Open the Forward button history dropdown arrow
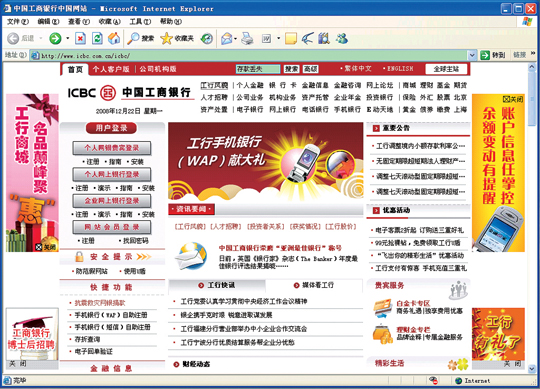Image resolution: width=540 pixels, height=389 pixels. tap(68, 38)
